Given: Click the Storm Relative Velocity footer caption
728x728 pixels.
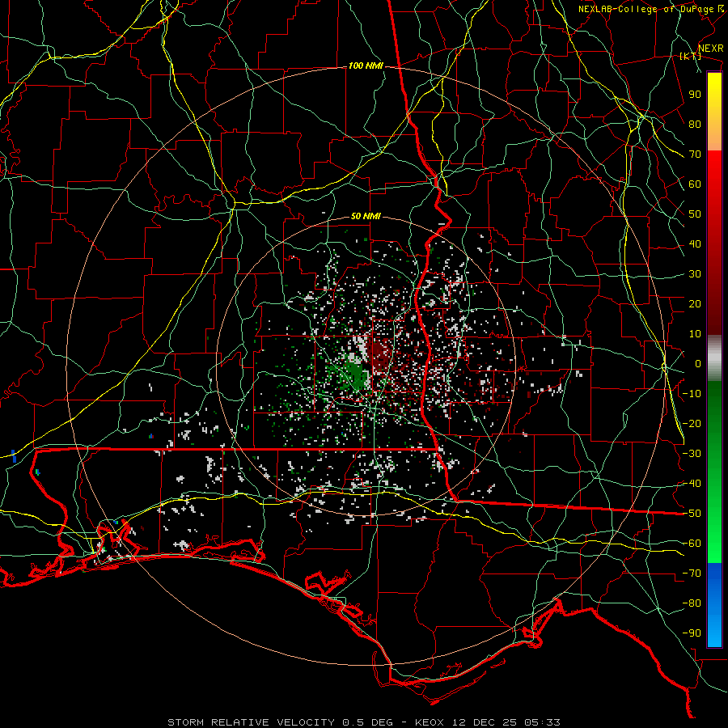Looking at the screenshot, I should point(363,722).
